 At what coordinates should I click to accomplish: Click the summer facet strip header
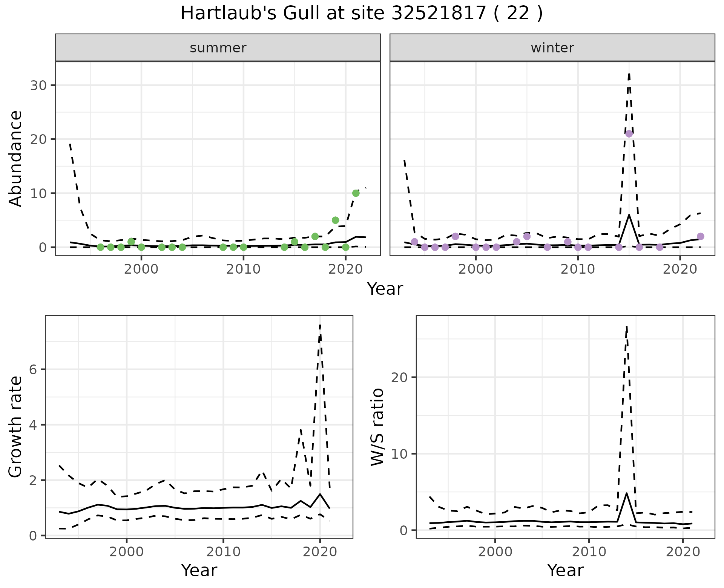tap(218, 48)
